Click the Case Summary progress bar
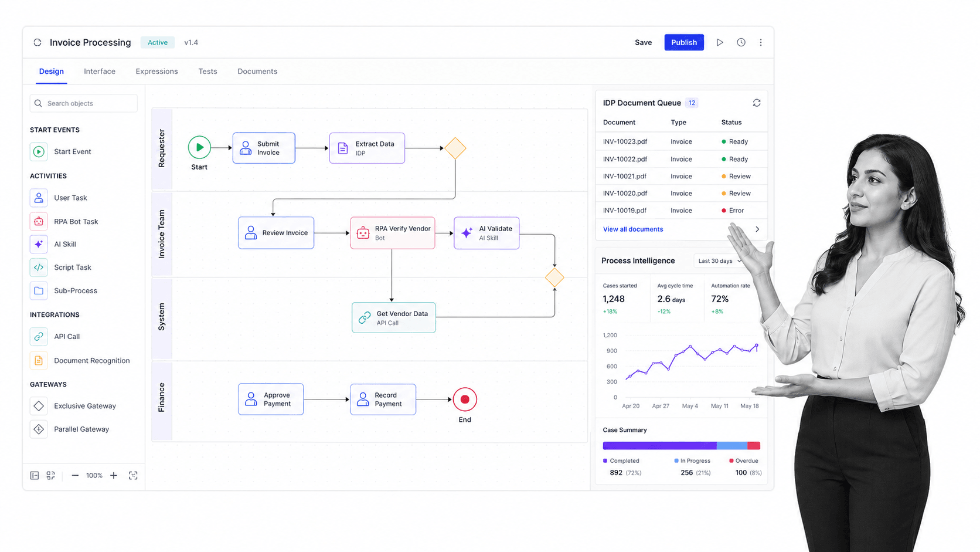Screen dimensions: 980x552 [x=682, y=446]
